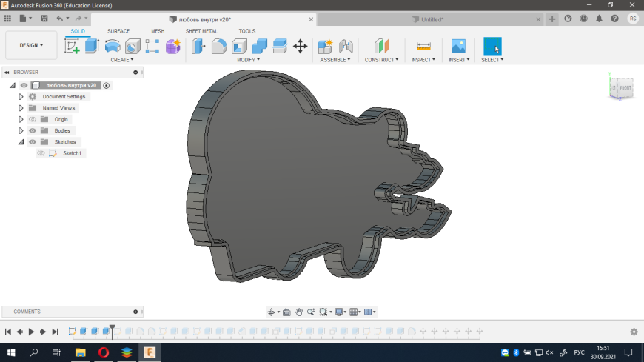Open the INSERT menu
The image size is (644, 362).
pos(458,59)
